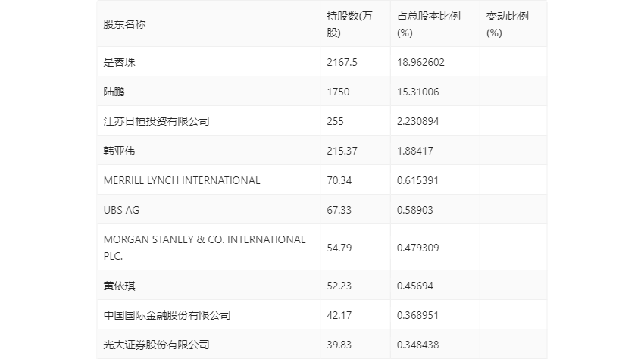
Task: Select the 67.33 shares value
Action: pyautogui.click(x=339, y=210)
